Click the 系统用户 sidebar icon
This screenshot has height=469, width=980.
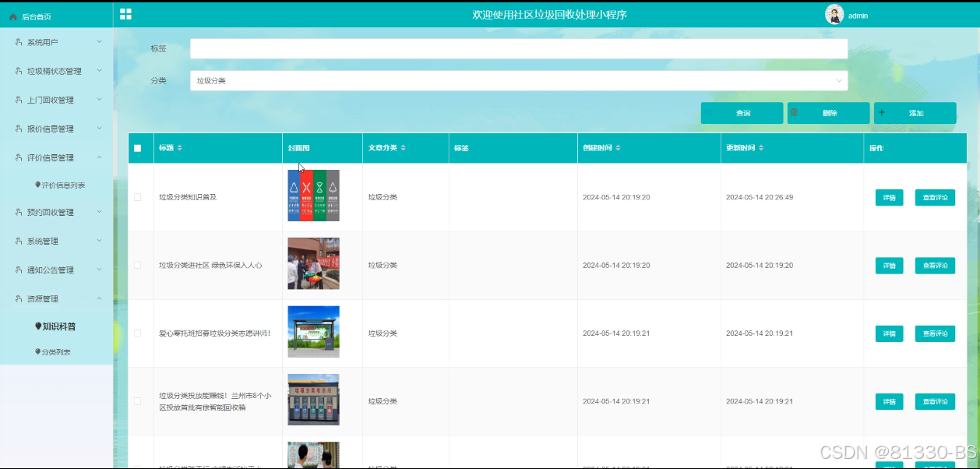click(19, 42)
